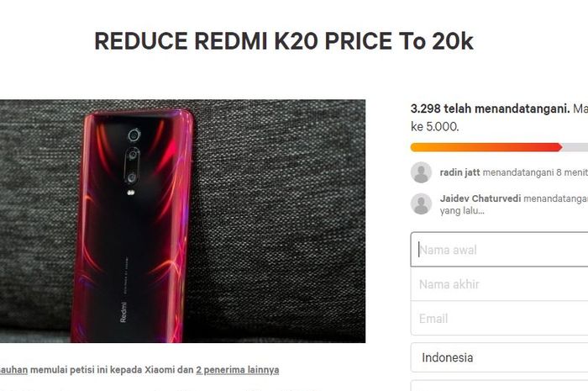588x391 pixels.
Task: Open the Indonesia country dropdown
Action: 499,357
